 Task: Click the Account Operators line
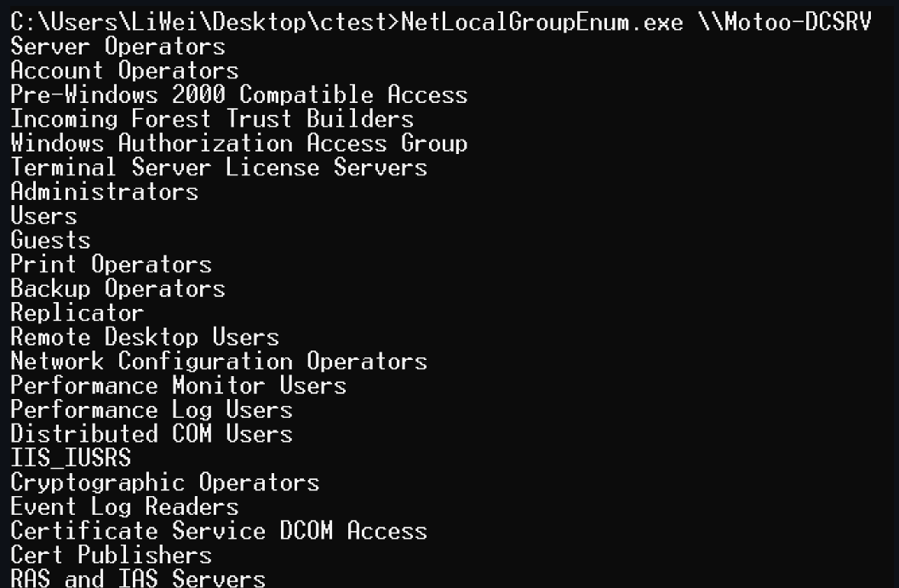(124, 71)
